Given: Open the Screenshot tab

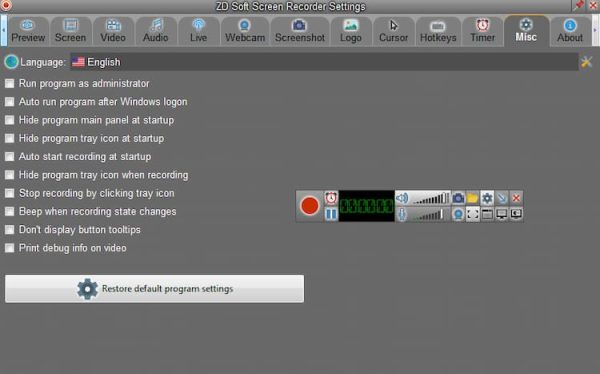Looking at the screenshot, I should tap(300, 31).
